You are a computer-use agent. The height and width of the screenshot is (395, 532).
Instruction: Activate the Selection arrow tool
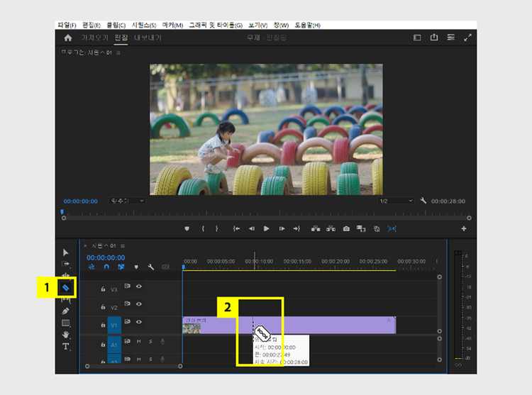pos(66,252)
